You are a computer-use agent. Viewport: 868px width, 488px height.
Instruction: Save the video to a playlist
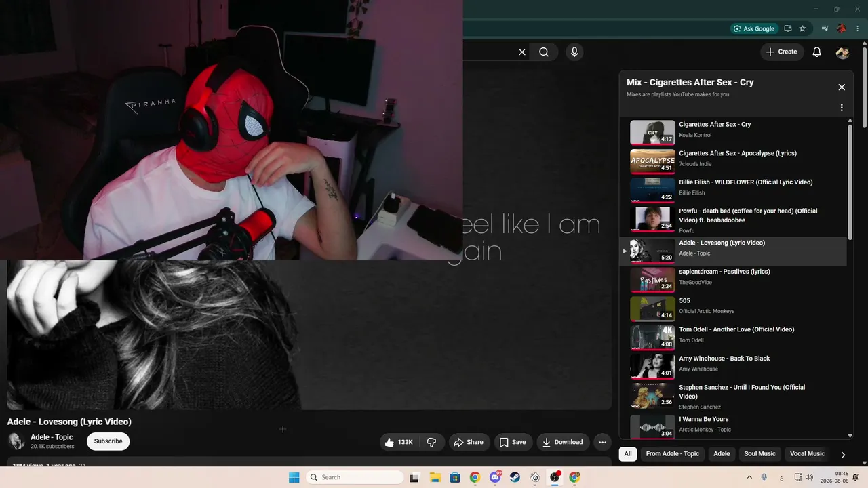tap(513, 442)
